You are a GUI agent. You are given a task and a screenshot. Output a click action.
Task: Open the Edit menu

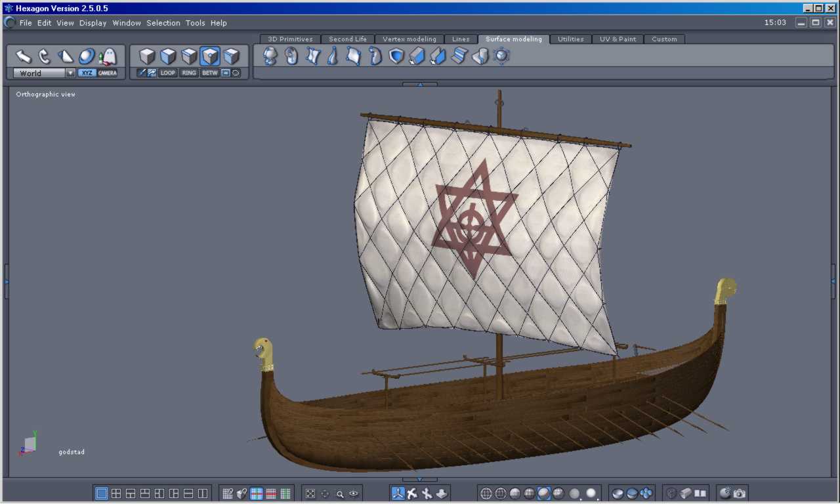pyautogui.click(x=44, y=23)
